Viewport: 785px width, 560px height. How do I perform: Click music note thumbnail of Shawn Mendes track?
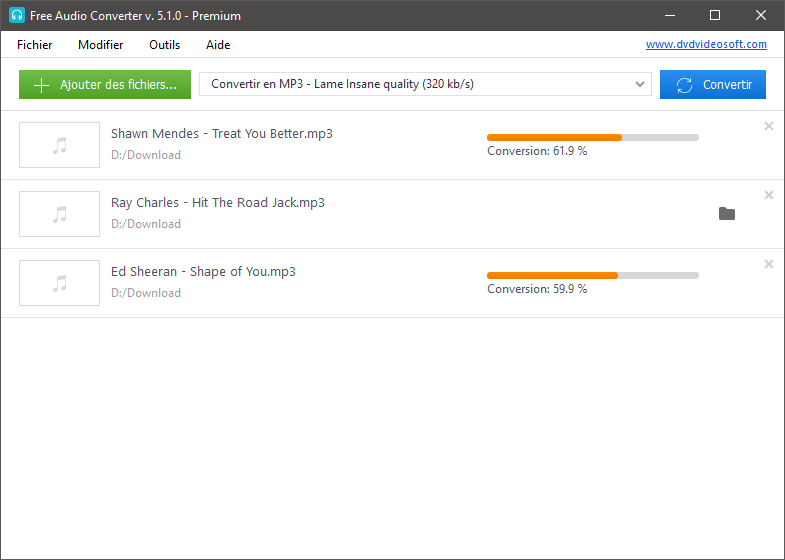(x=60, y=145)
